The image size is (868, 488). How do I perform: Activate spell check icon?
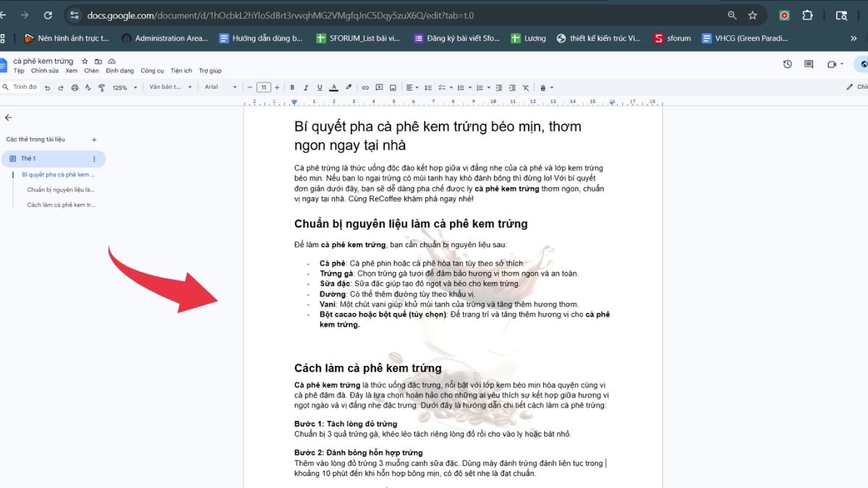coord(88,87)
